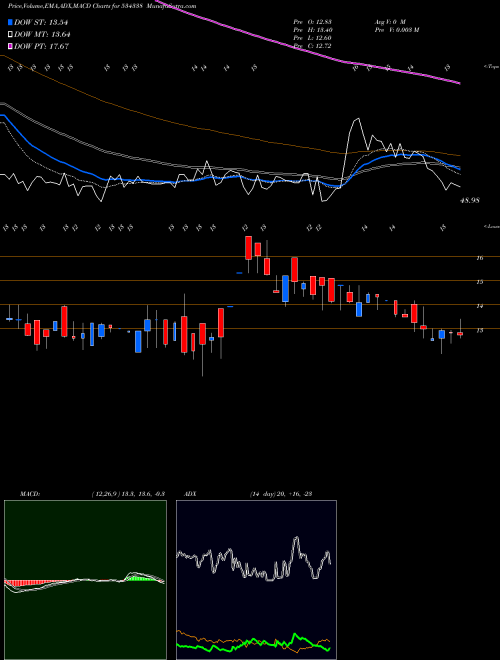Image resolution: width=500 pixels, height=660 pixels.
Task: Click the blue DOW ST legend swatch
Action: (x=10, y=22)
